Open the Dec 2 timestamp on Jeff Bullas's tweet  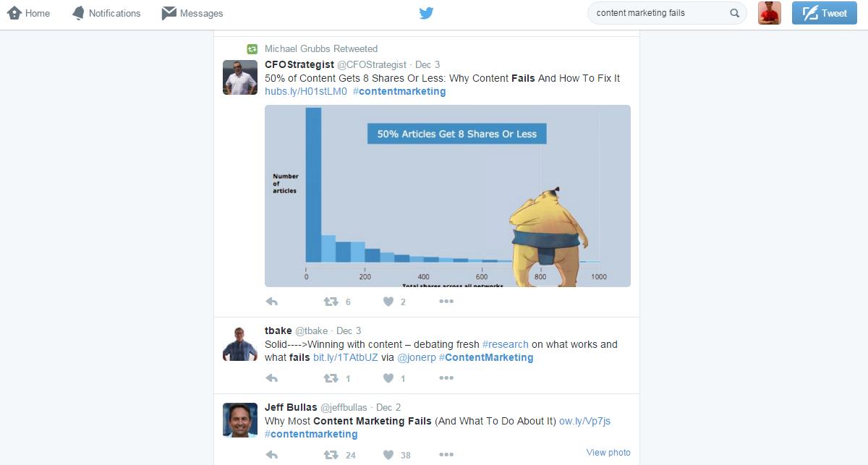pyautogui.click(x=388, y=407)
